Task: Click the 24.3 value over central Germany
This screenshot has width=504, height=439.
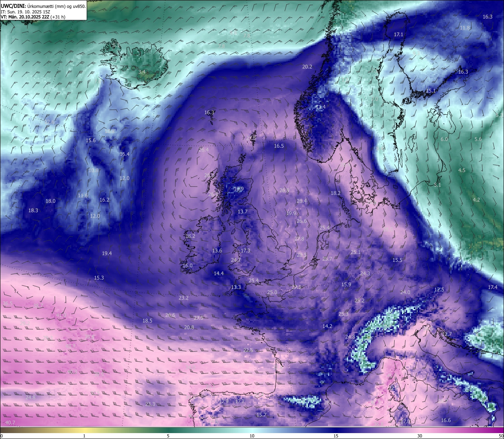Action: point(365,273)
